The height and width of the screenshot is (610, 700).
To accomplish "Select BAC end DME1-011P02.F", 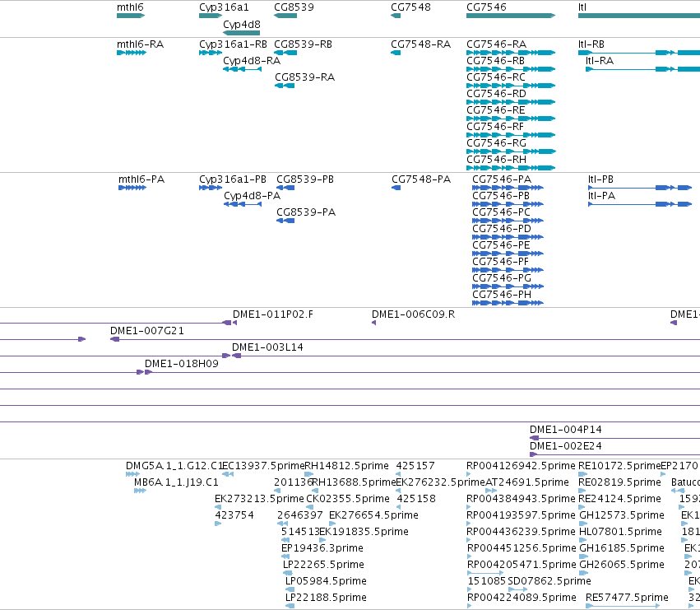I will 234,323.
